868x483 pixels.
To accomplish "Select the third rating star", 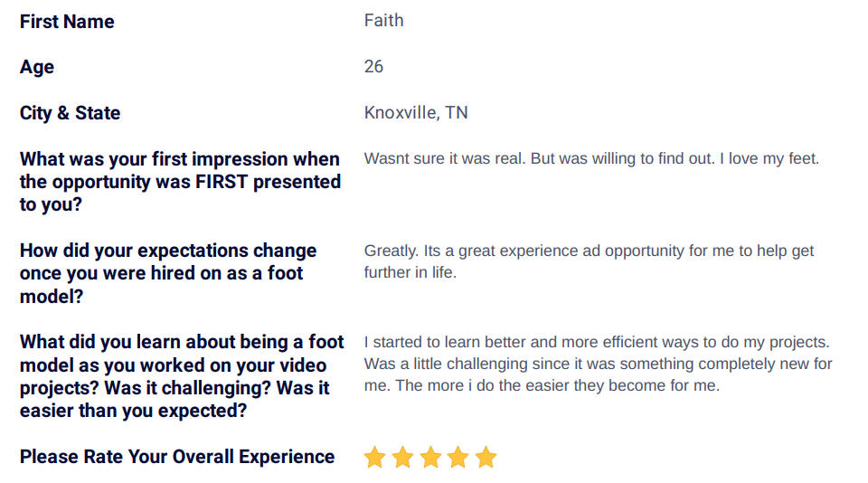I will (430, 457).
